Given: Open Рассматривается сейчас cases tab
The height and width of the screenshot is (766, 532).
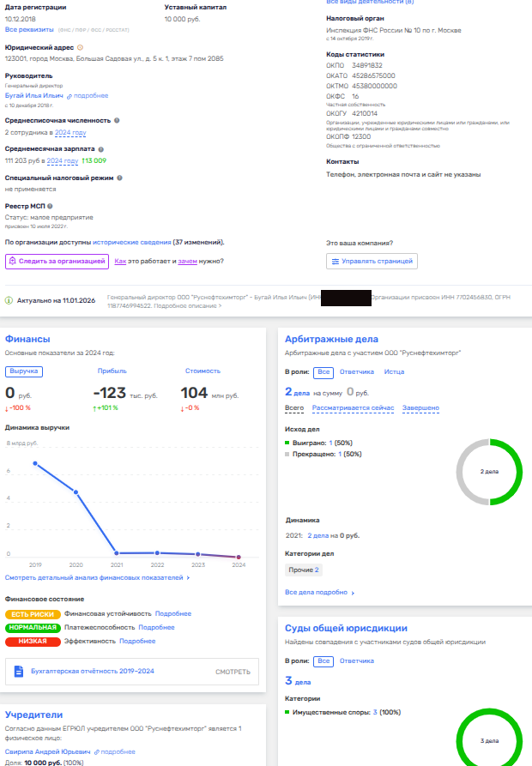Looking at the screenshot, I should point(354,407).
